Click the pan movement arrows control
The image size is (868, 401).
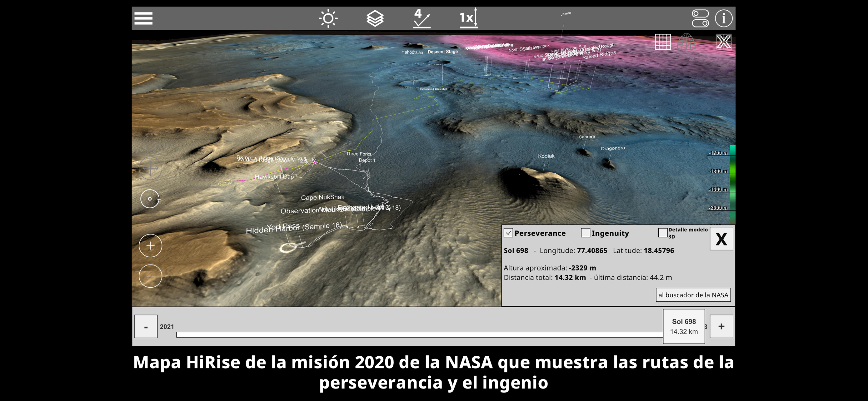click(x=150, y=168)
